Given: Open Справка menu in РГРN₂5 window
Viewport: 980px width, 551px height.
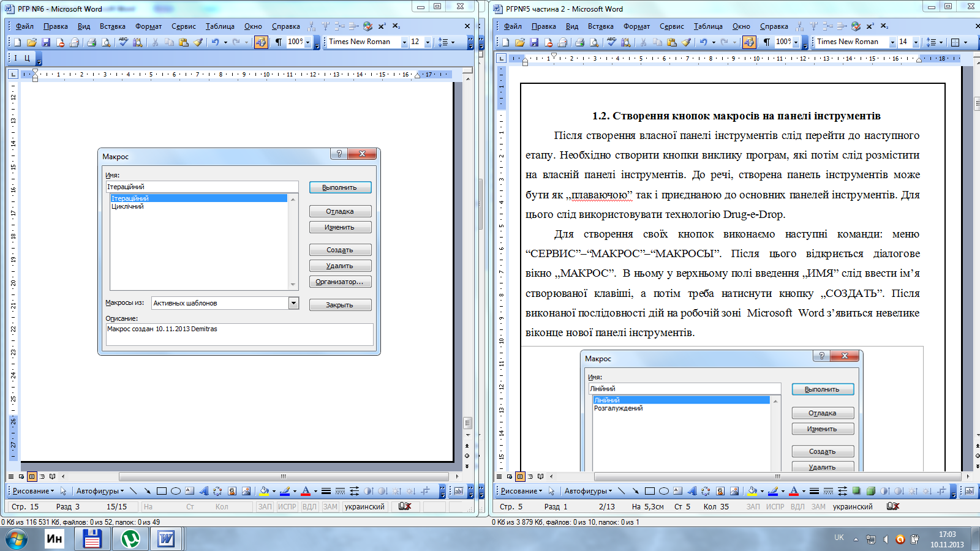Looking at the screenshot, I should coord(774,26).
